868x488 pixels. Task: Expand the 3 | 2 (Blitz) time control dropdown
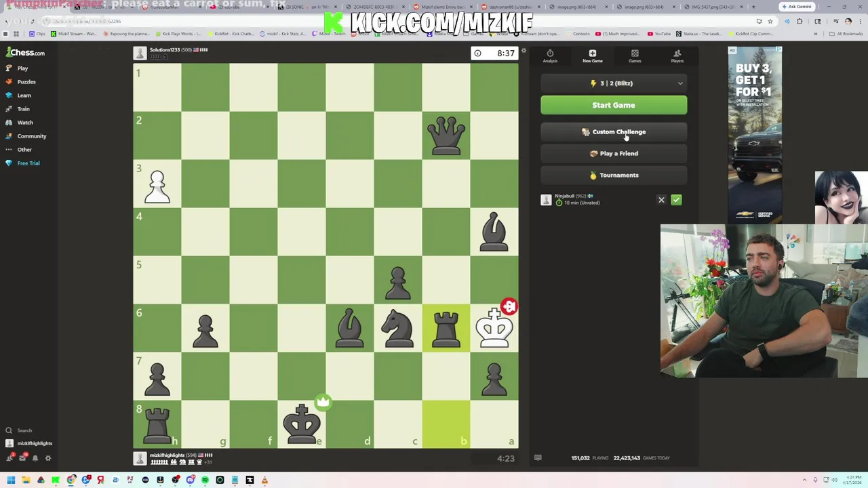tap(614, 83)
